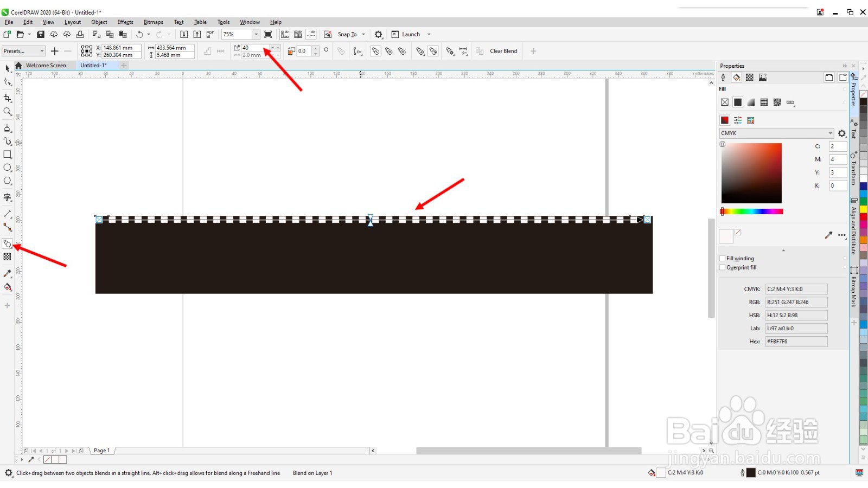Choose the Fountain fill type
868x488 pixels.
coord(751,102)
